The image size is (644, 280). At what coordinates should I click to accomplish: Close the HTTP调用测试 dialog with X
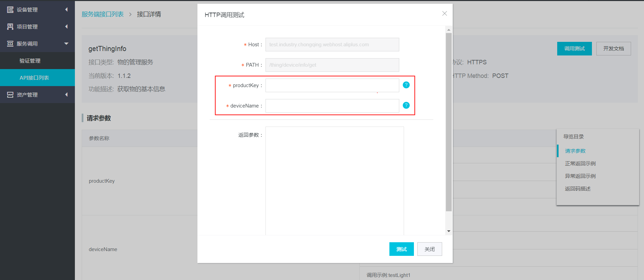[445, 14]
